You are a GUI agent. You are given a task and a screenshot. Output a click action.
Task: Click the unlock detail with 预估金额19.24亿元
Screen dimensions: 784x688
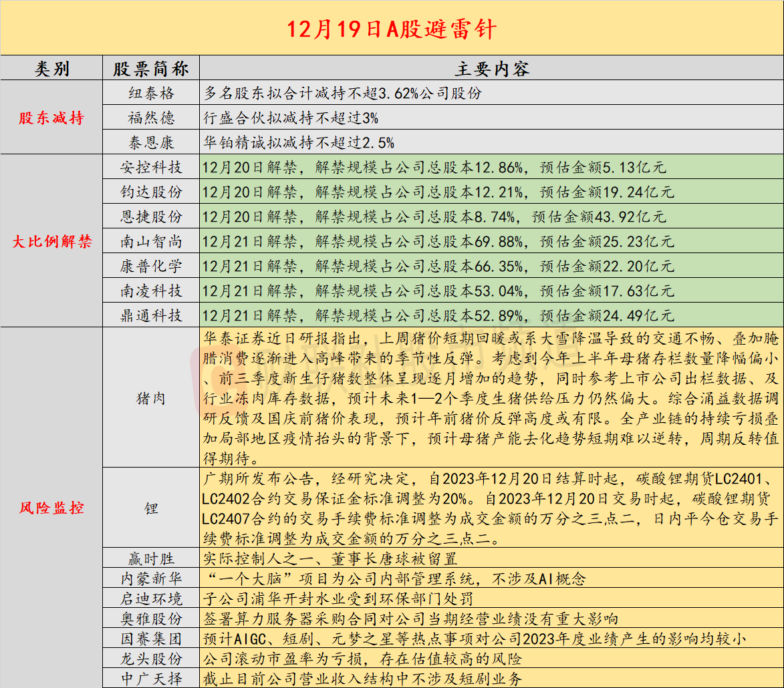click(x=438, y=192)
